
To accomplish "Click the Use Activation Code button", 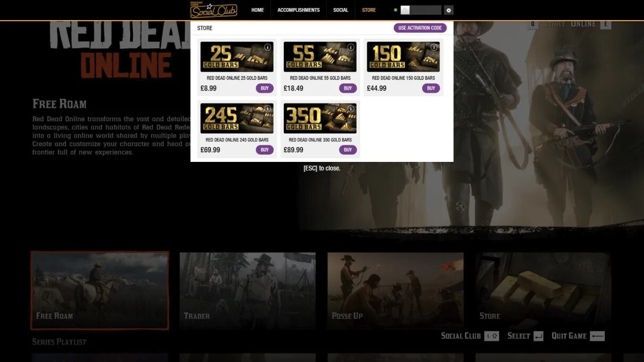I will click(x=420, y=28).
